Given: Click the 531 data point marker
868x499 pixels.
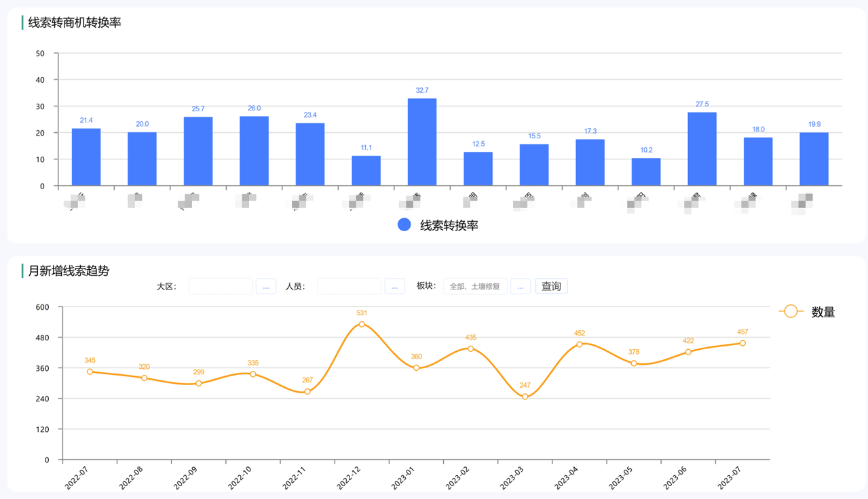Looking at the screenshot, I should 362,324.
